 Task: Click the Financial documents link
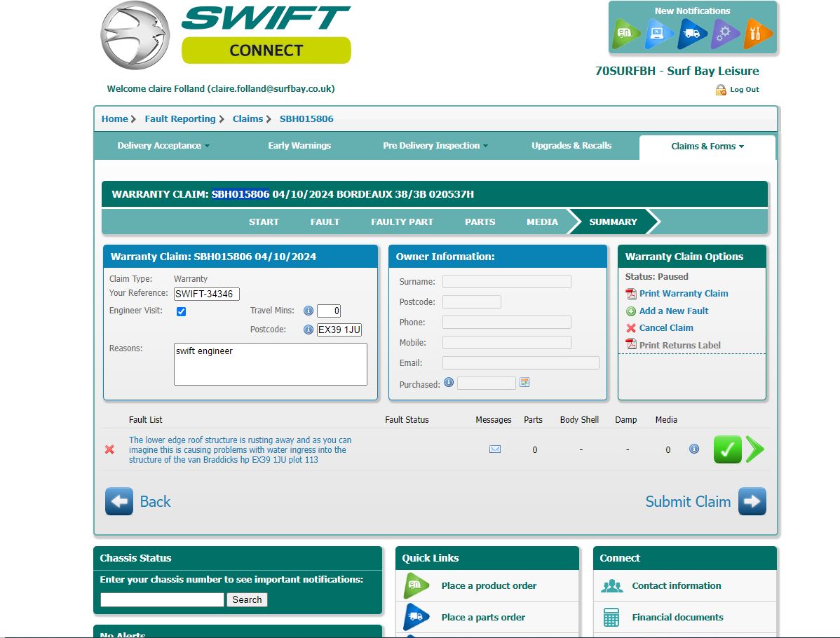(x=677, y=618)
